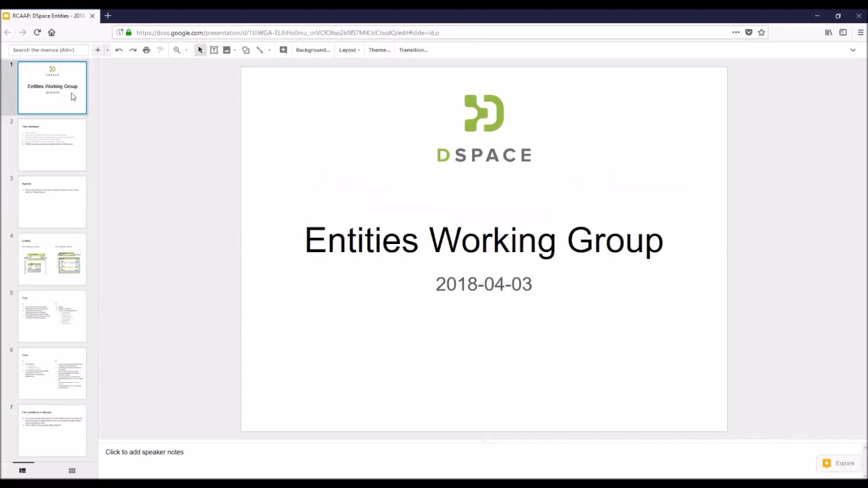
Task: Select the Line tool
Action: coord(260,50)
